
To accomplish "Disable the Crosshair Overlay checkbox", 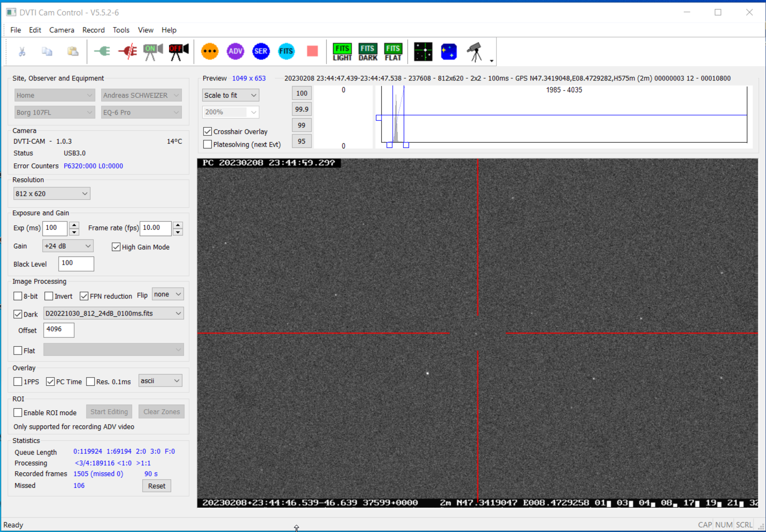I will point(207,132).
